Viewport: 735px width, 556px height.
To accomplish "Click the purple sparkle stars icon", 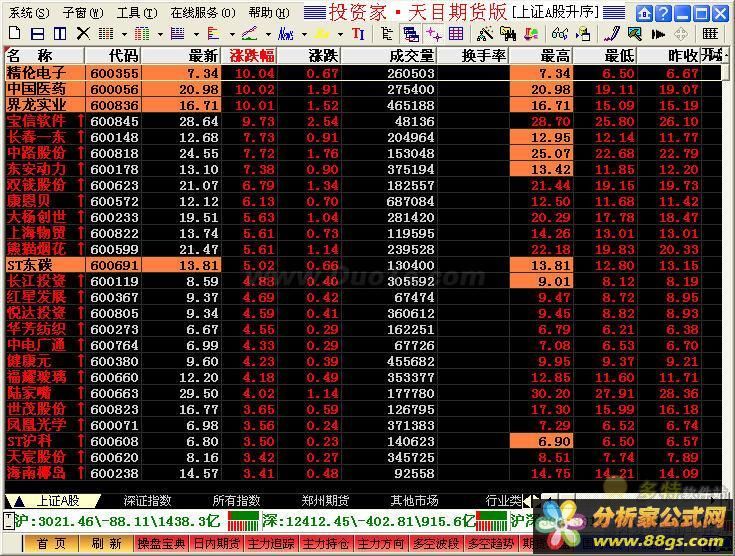I will 434,34.
